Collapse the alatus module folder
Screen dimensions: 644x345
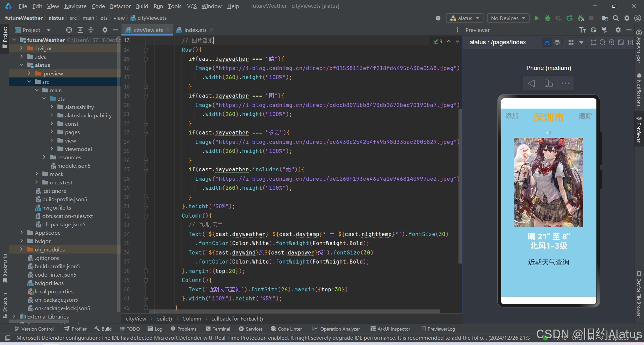click(x=21, y=65)
